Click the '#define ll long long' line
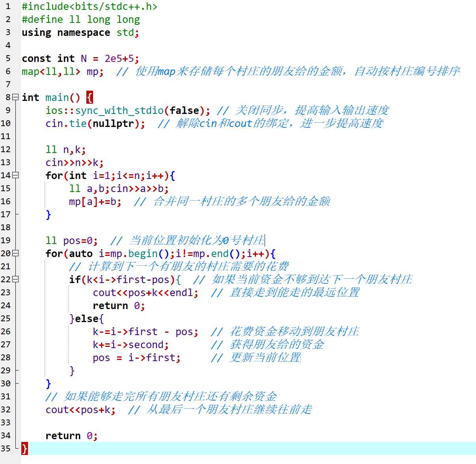Viewport: 476px width, 464px height. point(81,20)
